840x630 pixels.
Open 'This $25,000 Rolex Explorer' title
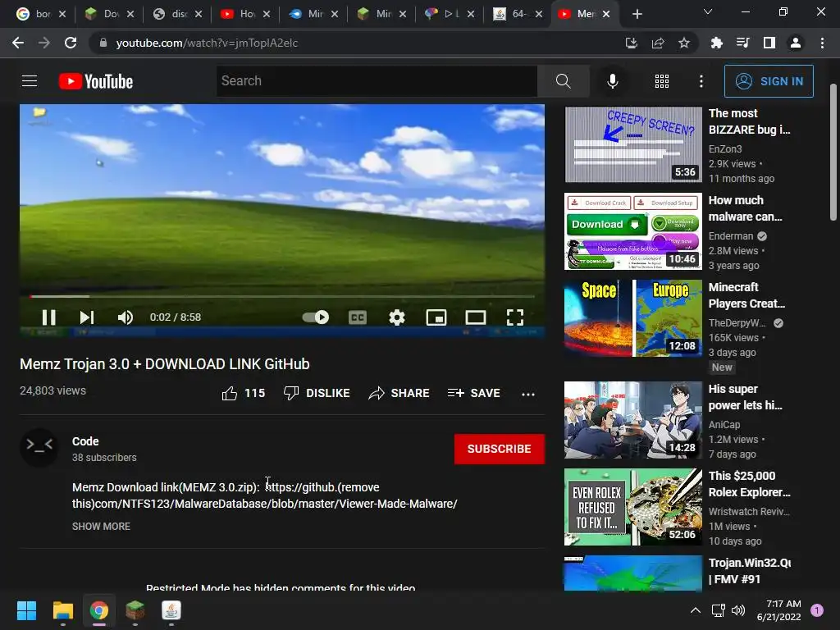click(x=749, y=484)
